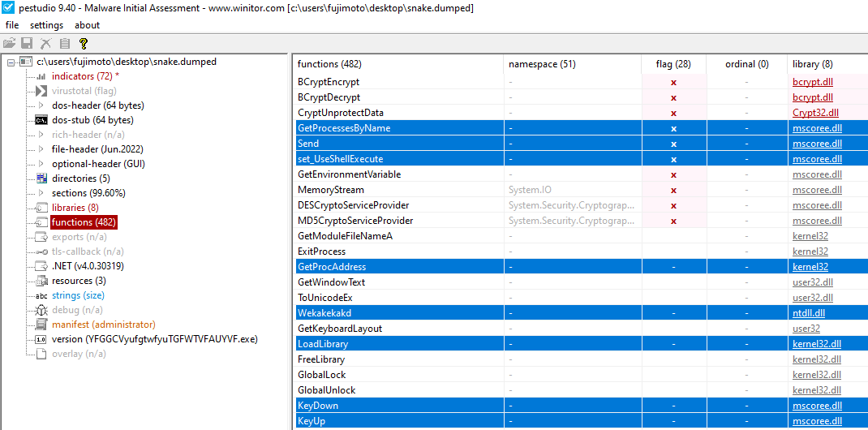Click the save toolbar icon
Image resolution: width=868 pixels, height=430 pixels.
tap(27, 43)
